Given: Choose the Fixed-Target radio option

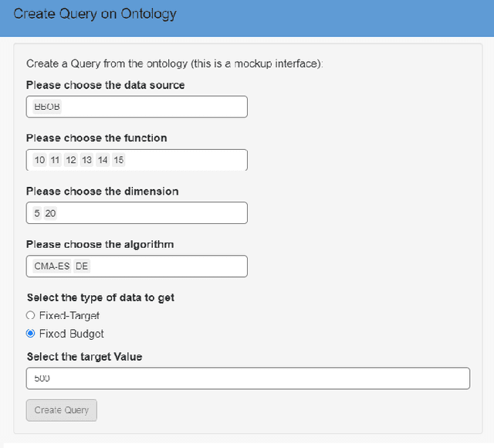Looking at the screenshot, I should tap(31, 315).
